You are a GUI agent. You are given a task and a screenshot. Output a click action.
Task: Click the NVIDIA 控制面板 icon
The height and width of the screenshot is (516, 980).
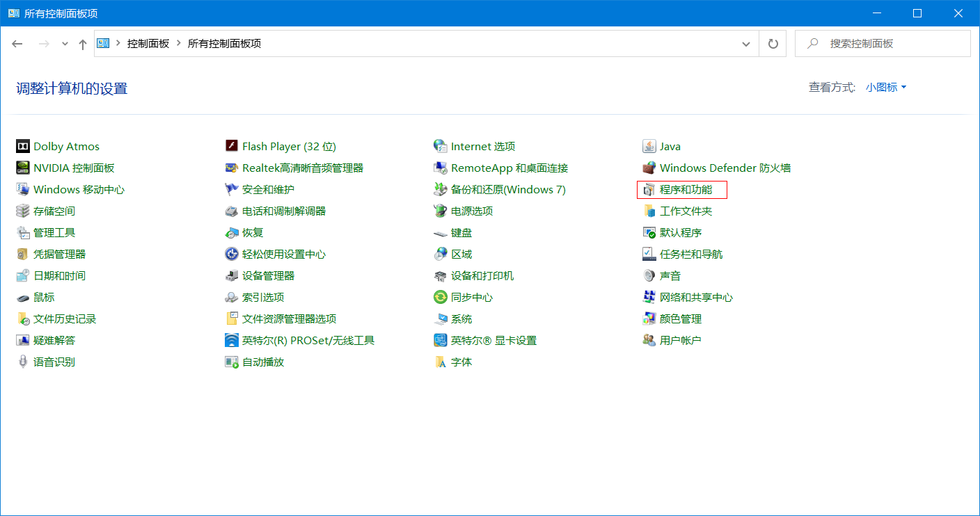23,168
